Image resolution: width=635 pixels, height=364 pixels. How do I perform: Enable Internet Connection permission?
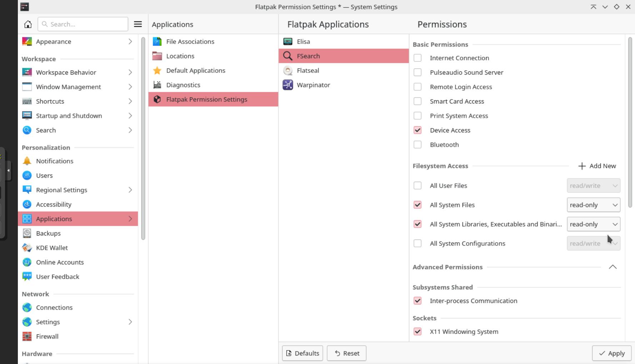(417, 57)
